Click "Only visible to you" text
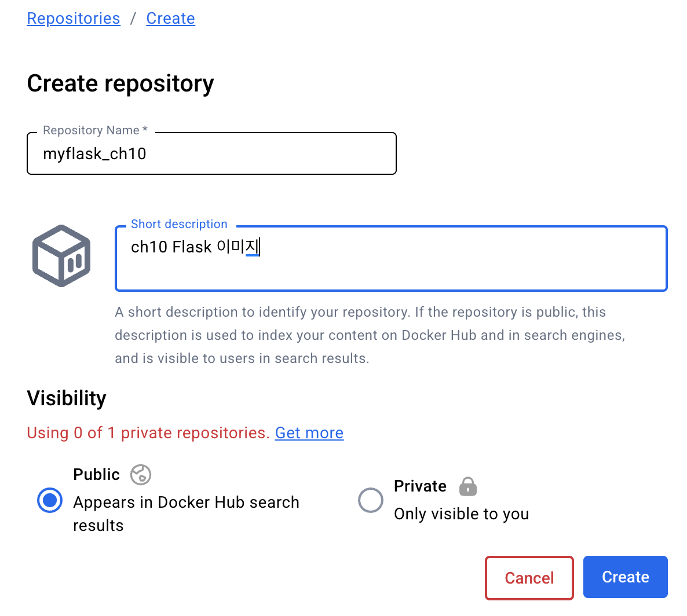 (x=461, y=514)
